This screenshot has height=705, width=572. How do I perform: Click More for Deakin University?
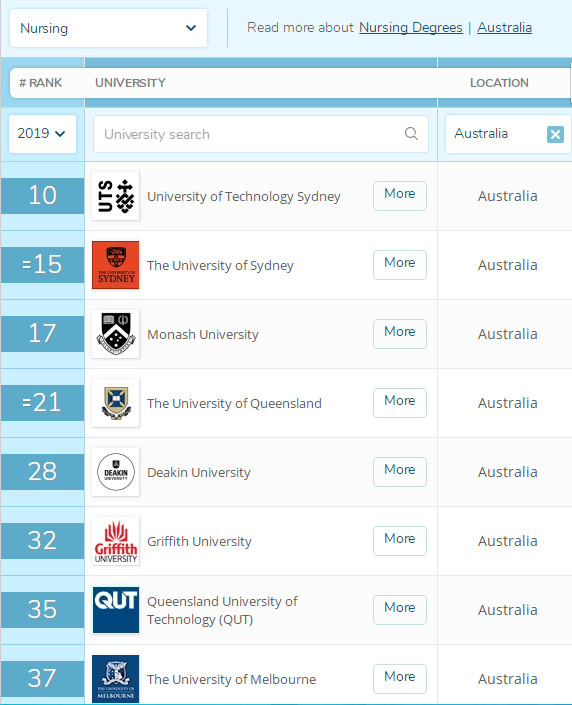click(400, 472)
